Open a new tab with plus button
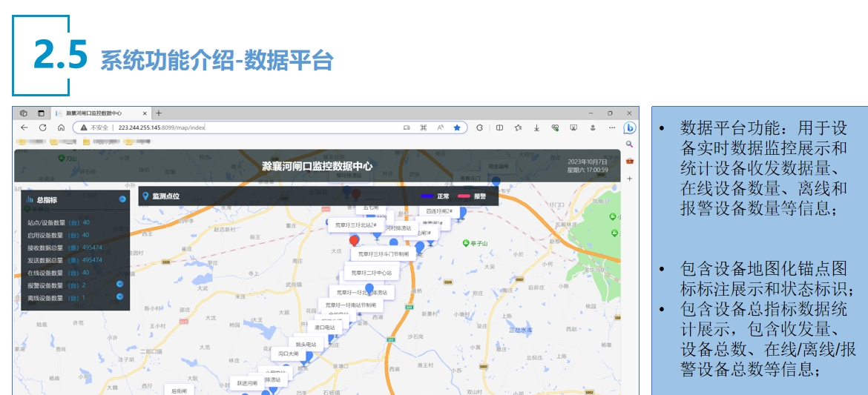The width and height of the screenshot is (868, 395). 159,113
